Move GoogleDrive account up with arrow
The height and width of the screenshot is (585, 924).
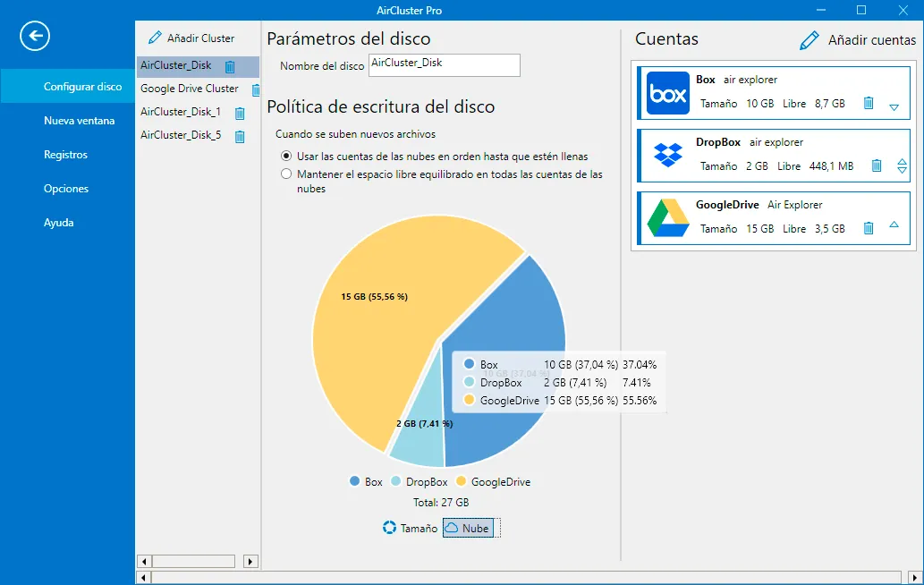[894, 225]
